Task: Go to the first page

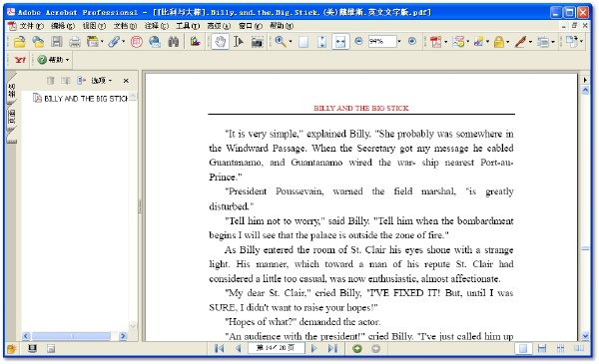Action: 219,348
